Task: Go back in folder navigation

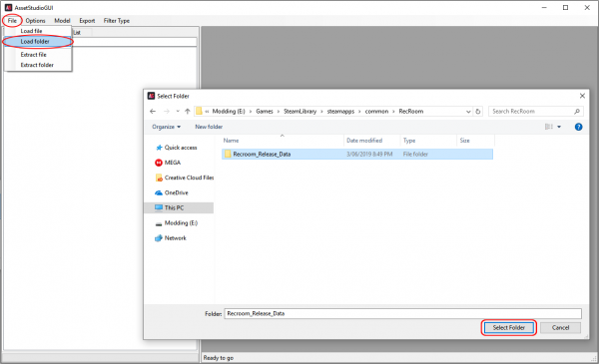Action: click(x=153, y=112)
